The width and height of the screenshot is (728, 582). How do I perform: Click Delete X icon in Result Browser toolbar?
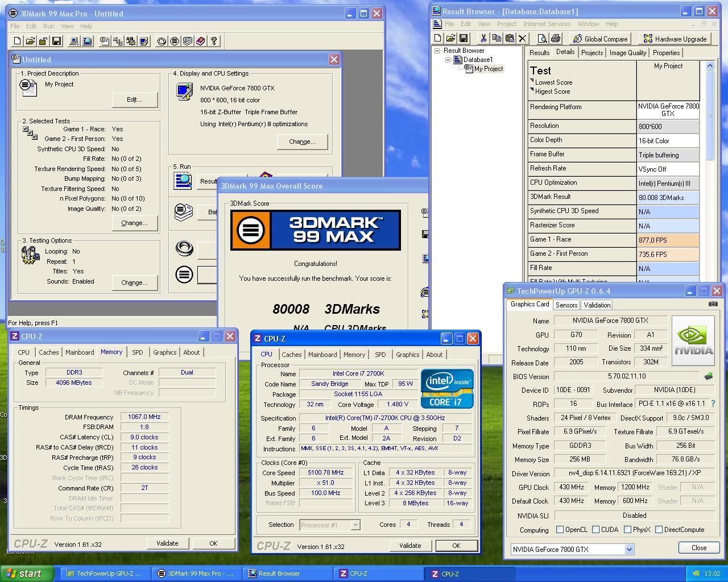(523, 39)
